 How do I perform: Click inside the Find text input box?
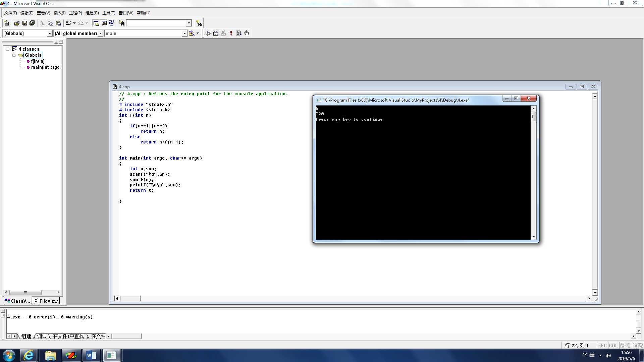coord(156,23)
